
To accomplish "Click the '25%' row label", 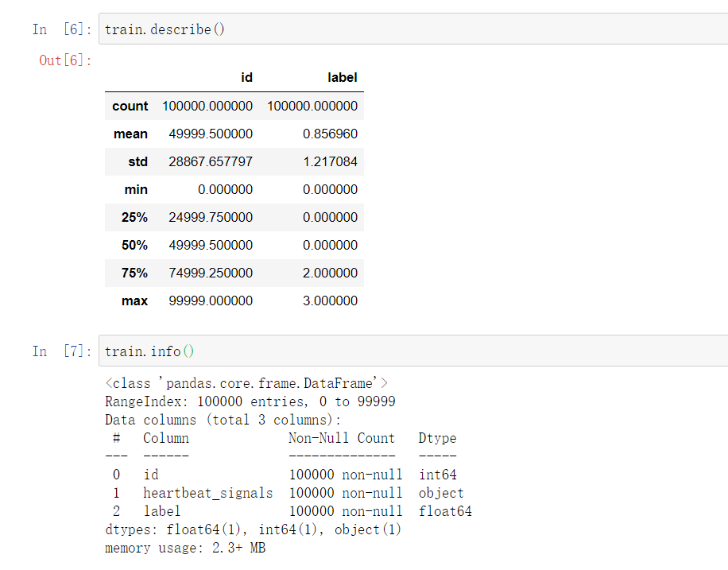I will (x=134, y=217).
